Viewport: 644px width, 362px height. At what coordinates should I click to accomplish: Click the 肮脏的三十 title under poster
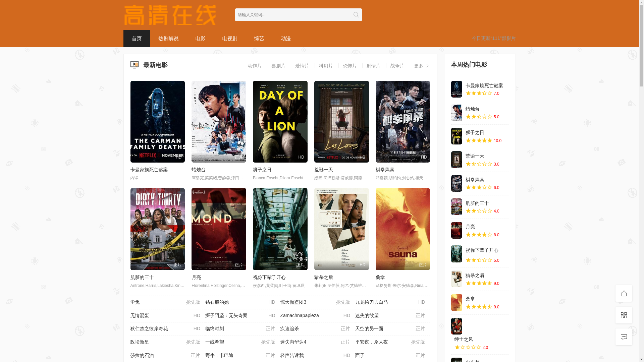[142, 278]
